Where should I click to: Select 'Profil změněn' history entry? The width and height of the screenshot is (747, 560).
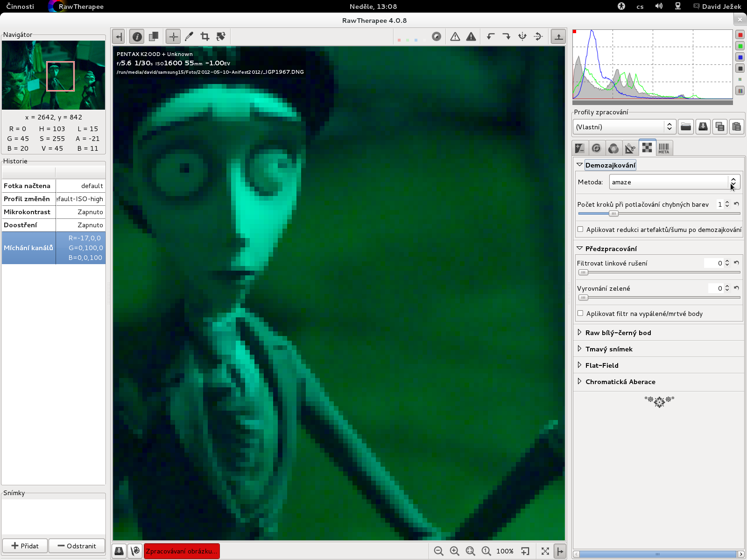[54, 199]
